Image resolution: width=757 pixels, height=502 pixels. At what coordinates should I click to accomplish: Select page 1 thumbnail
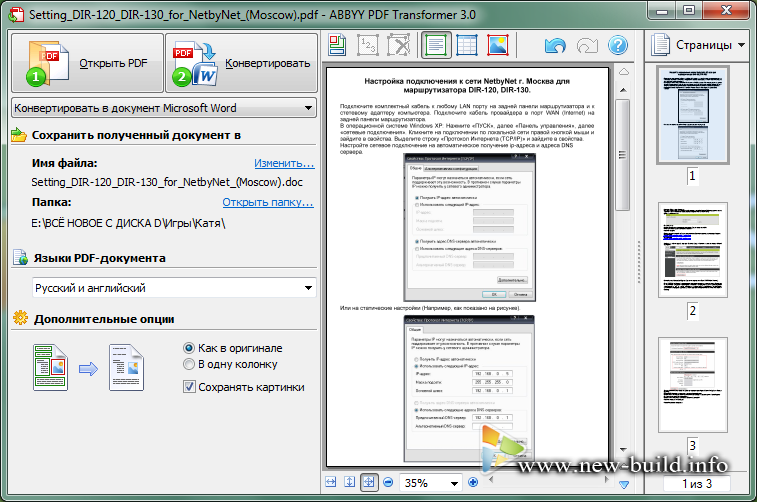[x=693, y=115]
